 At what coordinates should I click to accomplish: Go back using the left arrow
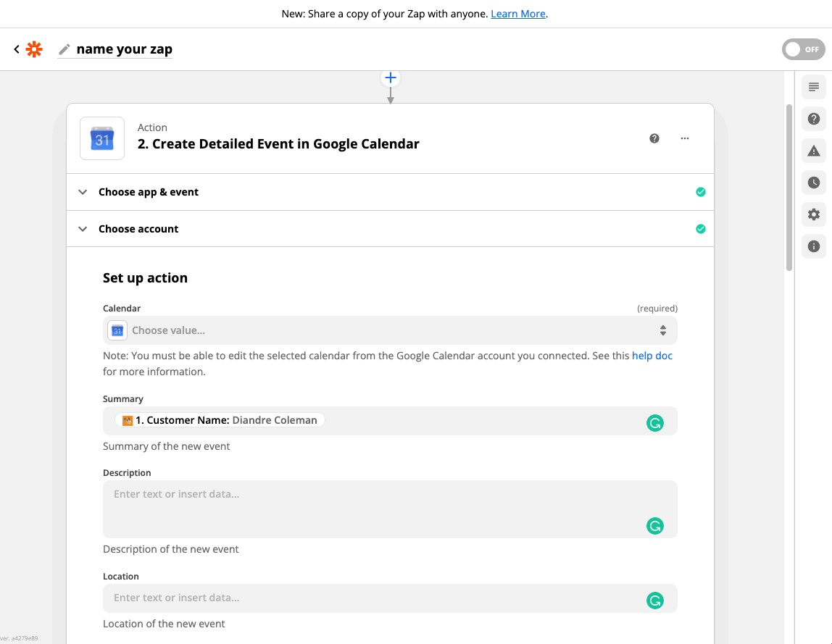[x=17, y=49]
